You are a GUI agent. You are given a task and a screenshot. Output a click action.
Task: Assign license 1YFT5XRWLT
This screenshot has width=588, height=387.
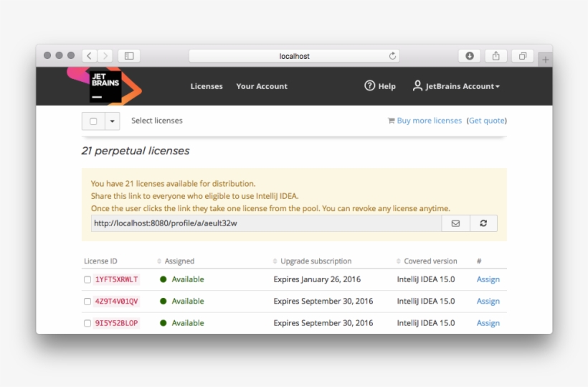pyautogui.click(x=488, y=279)
